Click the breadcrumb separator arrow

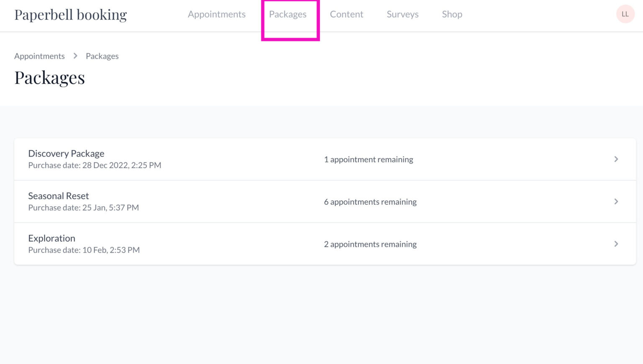point(75,56)
